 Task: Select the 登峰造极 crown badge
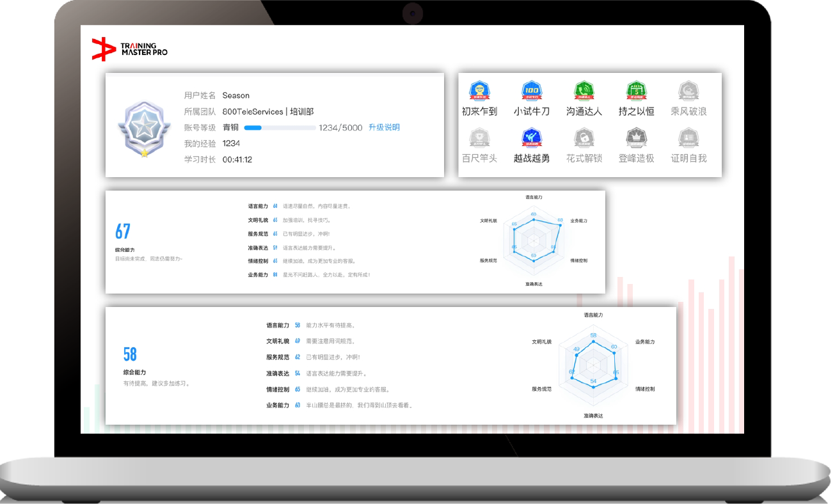pos(636,139)
